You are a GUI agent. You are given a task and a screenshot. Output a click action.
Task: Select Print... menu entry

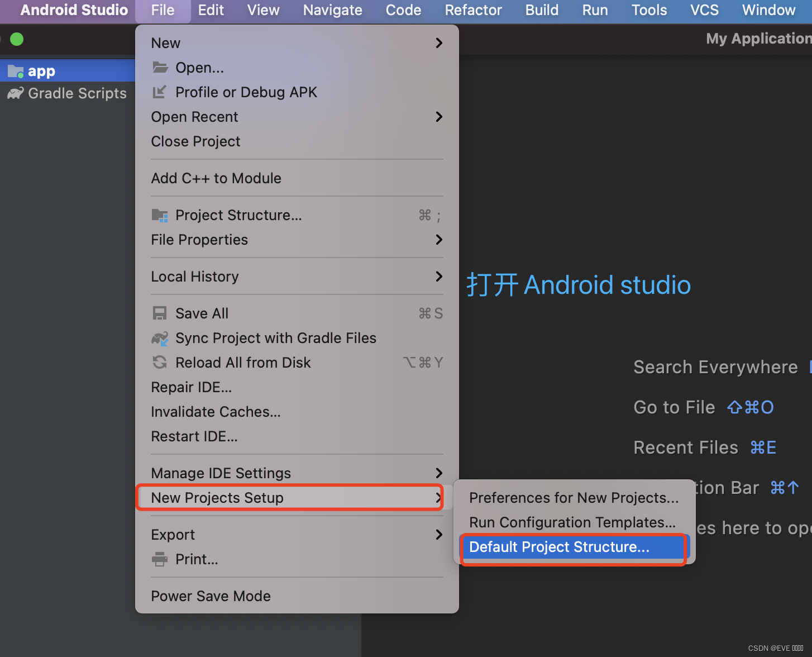pos(297,559)
